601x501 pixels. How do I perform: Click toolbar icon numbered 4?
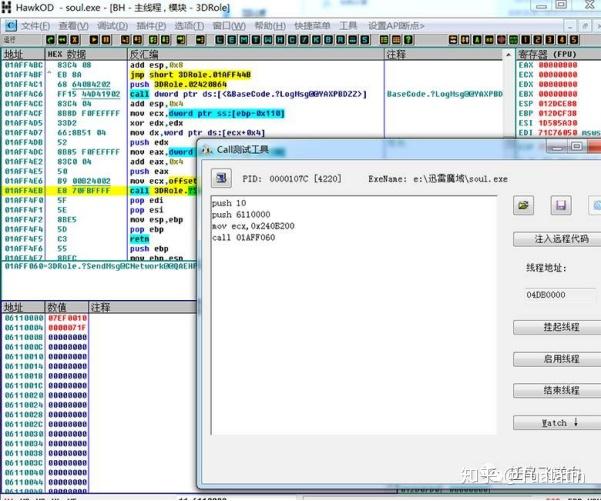[x=562, y=39]
